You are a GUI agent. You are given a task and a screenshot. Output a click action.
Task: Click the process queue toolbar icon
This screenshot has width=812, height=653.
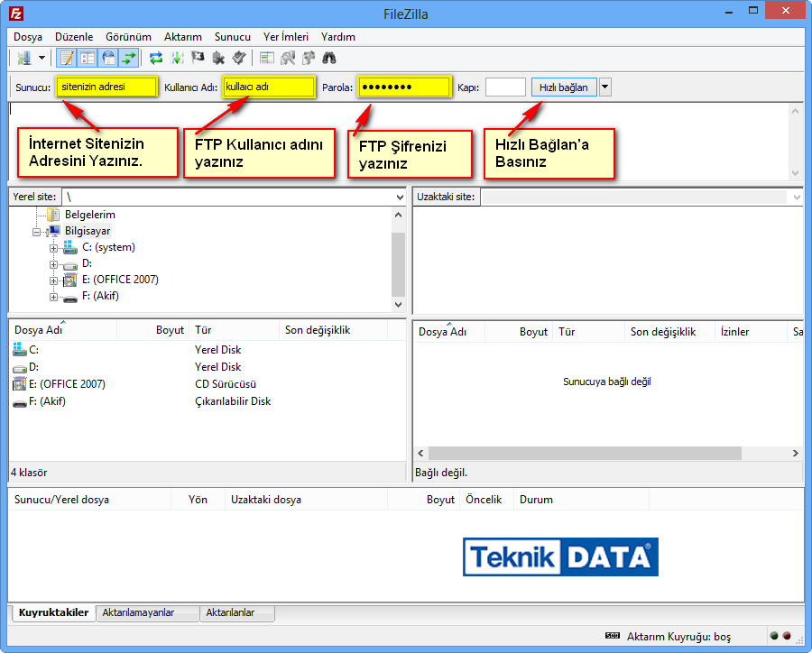(177, 59)
